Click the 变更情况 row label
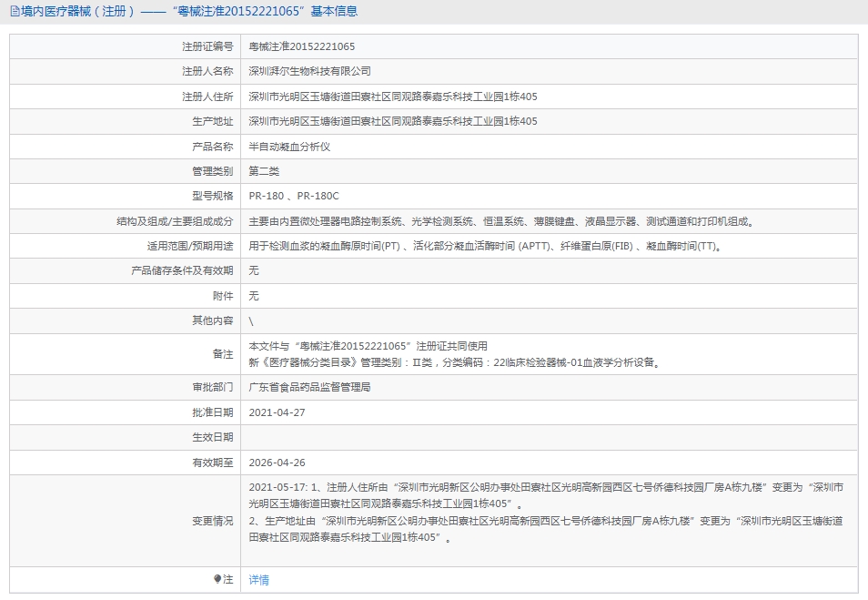The image size is (868, 600). pyautogui.click(x=213, y=521)
